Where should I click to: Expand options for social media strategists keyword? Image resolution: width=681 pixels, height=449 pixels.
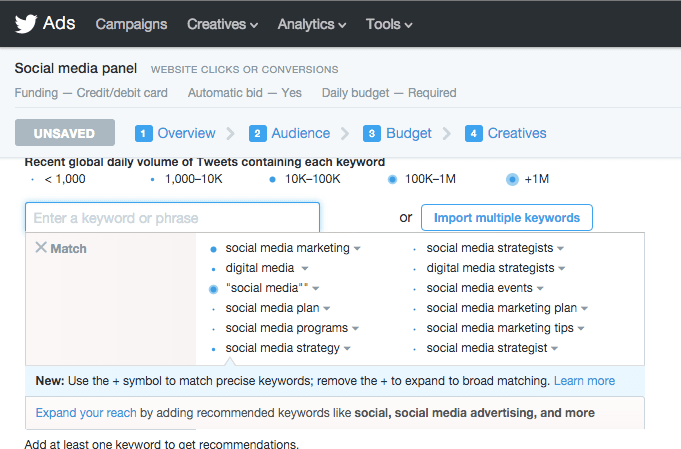pos(561,248)
